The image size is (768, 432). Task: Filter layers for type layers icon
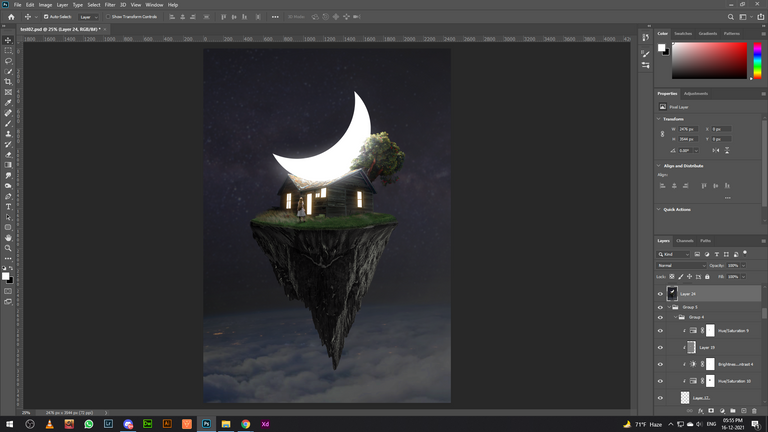[717, 254]
